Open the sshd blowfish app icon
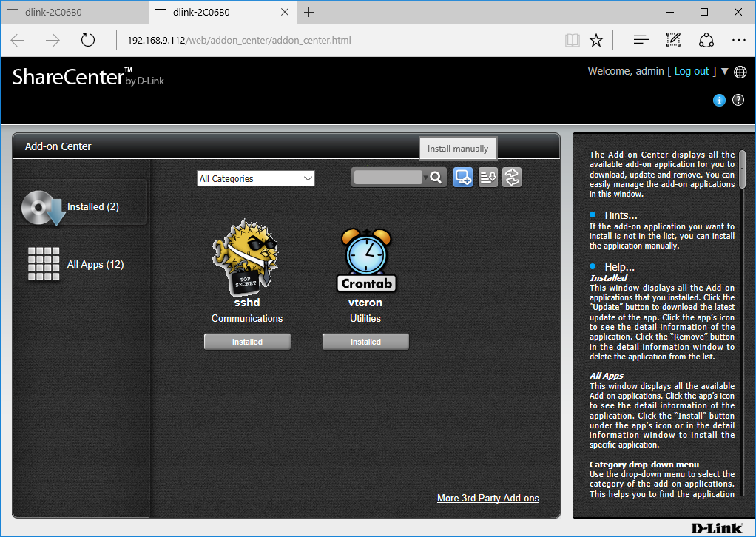Image resolution: width=756 pixels, height=537 pixels. 246,257
